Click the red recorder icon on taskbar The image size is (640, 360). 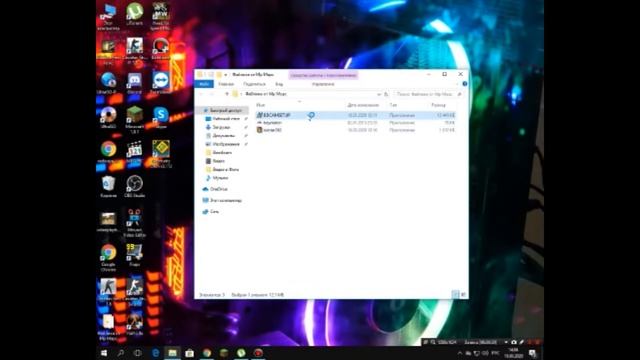click(x=258, y=353)
